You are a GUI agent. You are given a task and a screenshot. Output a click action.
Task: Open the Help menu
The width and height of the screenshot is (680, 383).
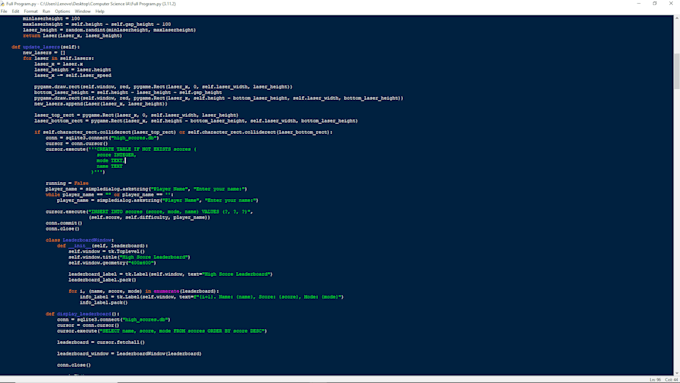click(x=100, y=11)
